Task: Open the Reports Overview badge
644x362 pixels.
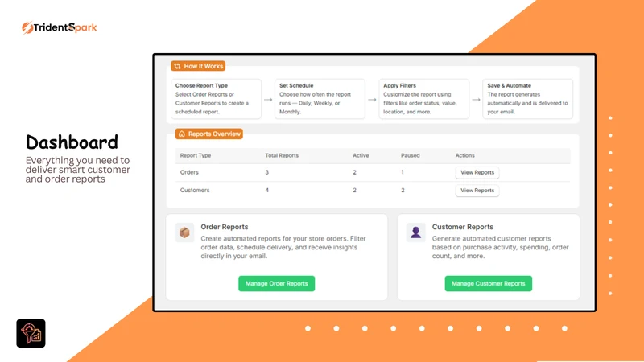Action: (x=209, y=134)
